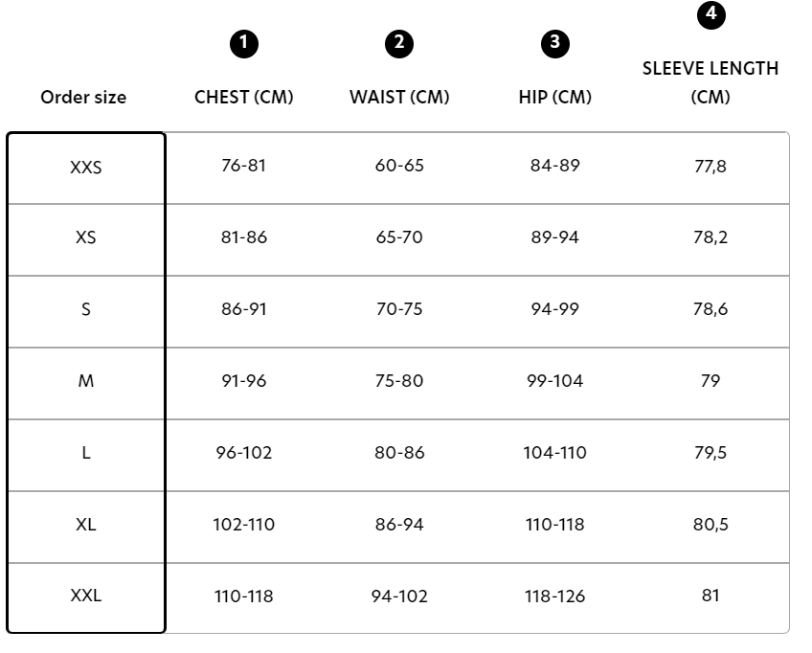Click waist value 94-102 for XXL
Image resolution: width=812 pixels, height=653 pixels.
click(x=399, y=597)
